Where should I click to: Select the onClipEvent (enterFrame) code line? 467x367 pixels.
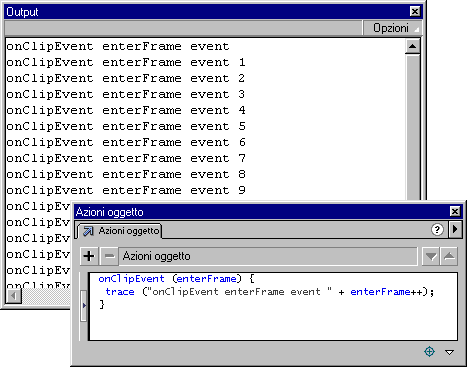(x=176, y=279)
